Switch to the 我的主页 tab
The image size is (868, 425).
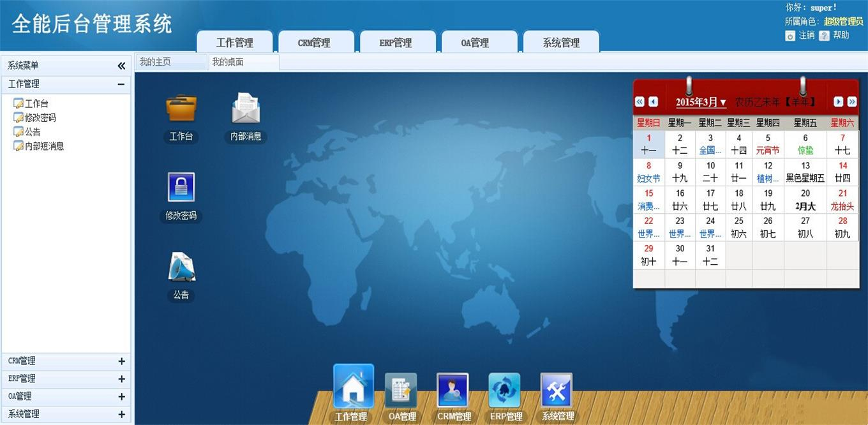coord(156,62)
